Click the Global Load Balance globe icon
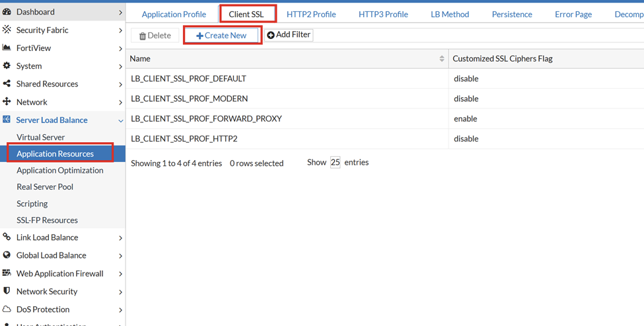 coord(7,255)
